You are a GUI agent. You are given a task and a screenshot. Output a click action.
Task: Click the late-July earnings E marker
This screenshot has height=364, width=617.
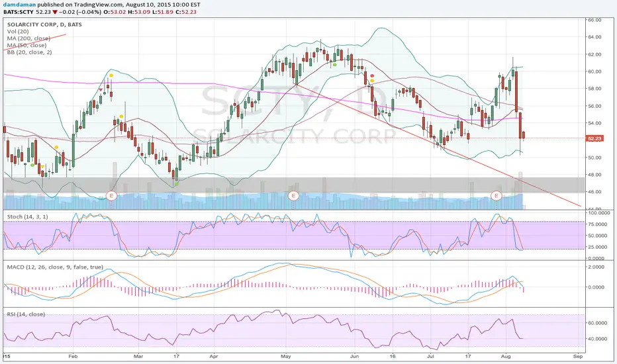coord(497,195)
